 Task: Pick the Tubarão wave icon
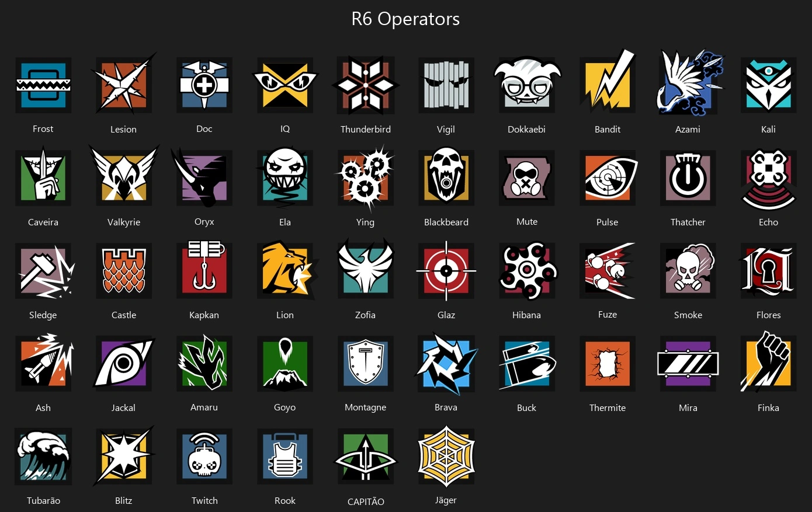[x=43, y=456]
